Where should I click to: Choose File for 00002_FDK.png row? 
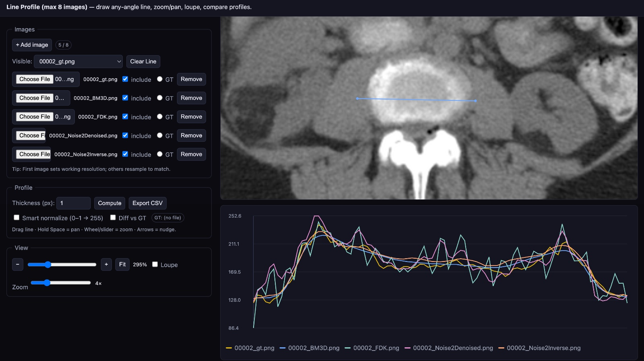tap(35, 116)
